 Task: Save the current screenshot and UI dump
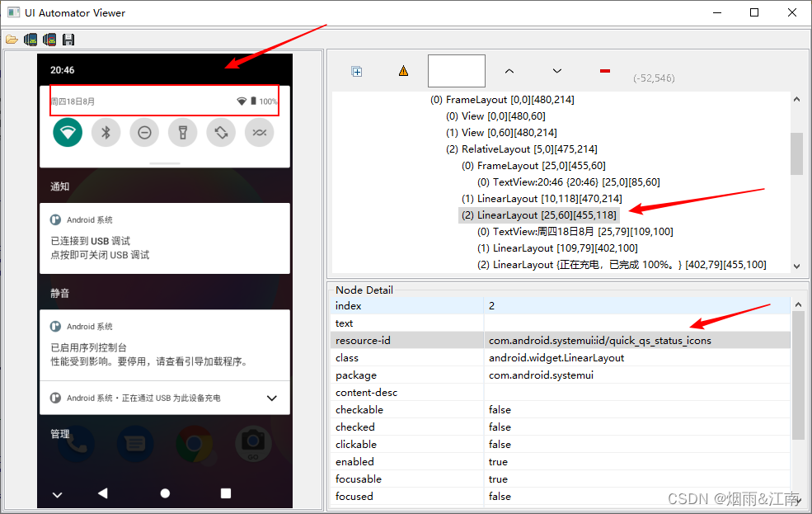(68, 39)
